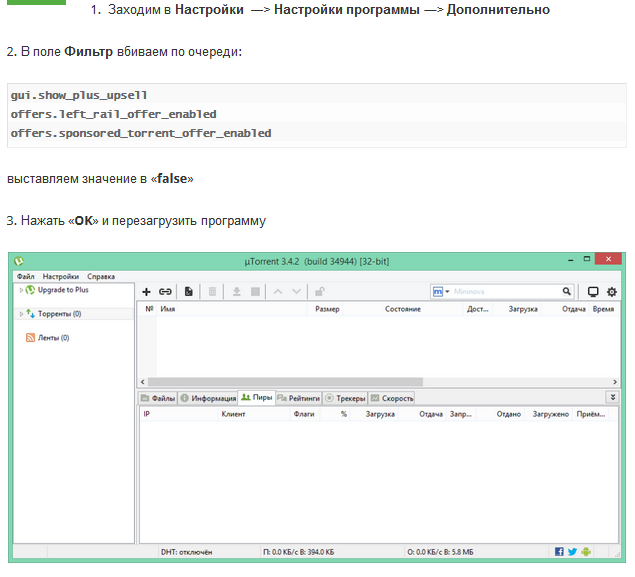Select Ленты (0) in sidebar
This screenshot has height=577, width=635.
(53, 338)
